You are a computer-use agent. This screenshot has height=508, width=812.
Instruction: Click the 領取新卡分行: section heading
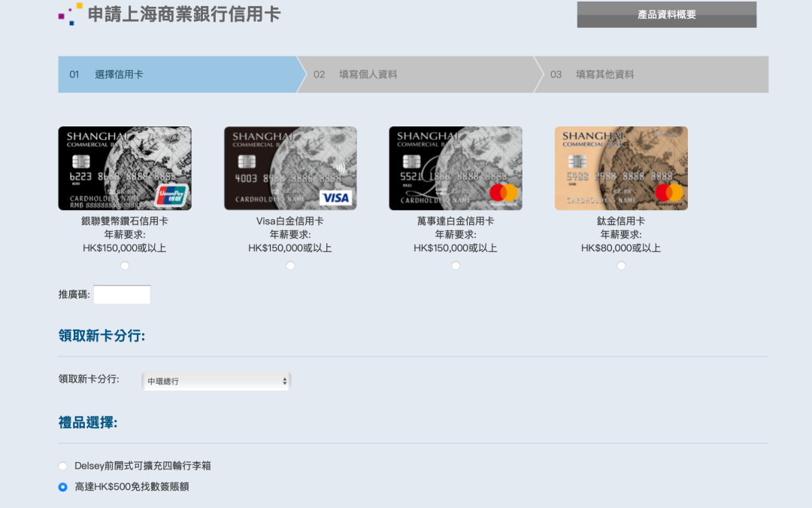102,336
